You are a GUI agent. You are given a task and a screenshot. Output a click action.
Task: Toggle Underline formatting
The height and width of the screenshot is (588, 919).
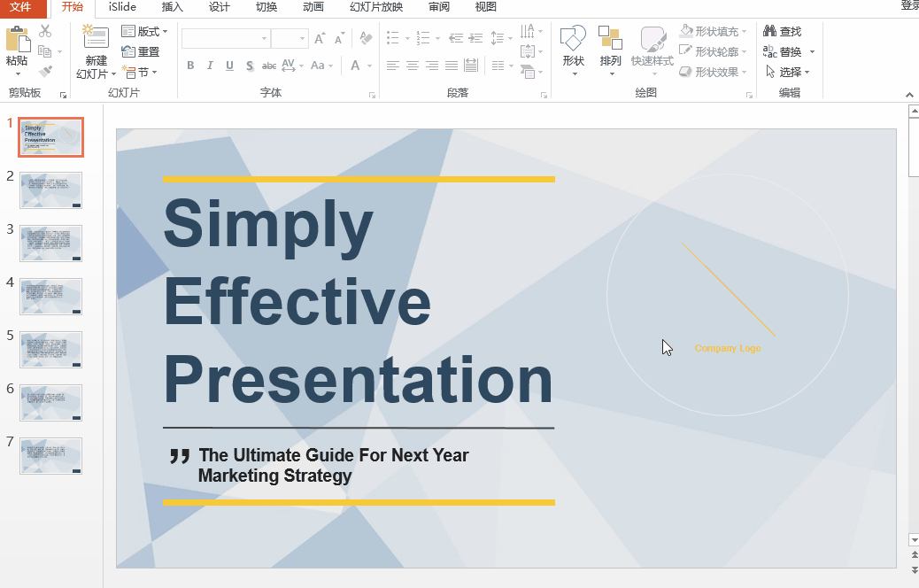[x=229, y=66]
